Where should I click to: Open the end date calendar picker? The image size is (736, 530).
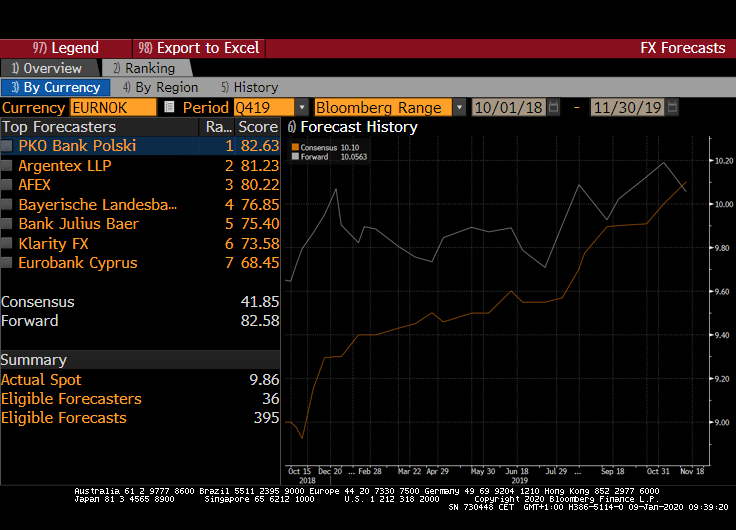[672, 107]
